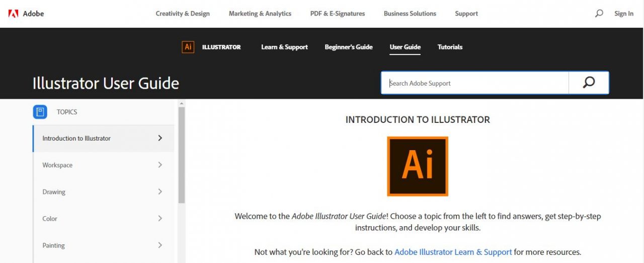Select the Drawing topic label

(x=54, y=192)
